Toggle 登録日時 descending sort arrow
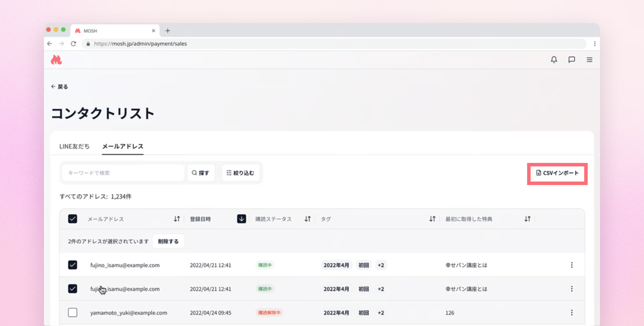Viewport: 644px width, 326px height. point(241,219)
